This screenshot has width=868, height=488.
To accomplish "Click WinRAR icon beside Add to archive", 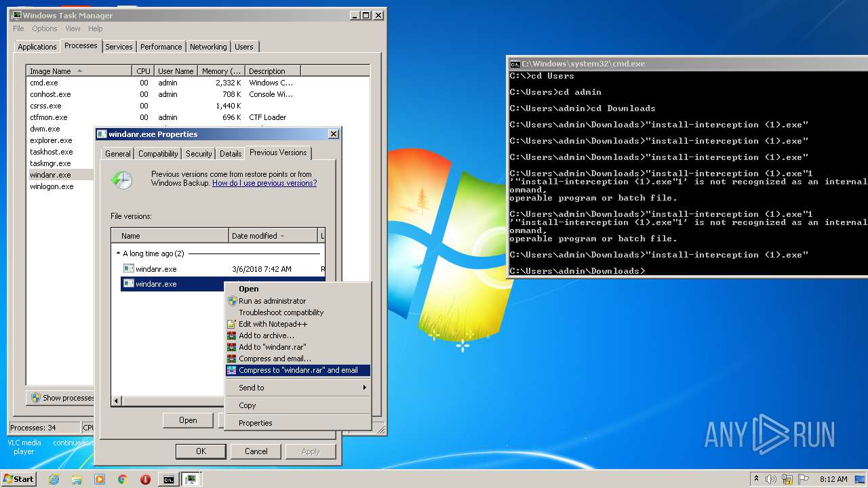I will [232, 335].
